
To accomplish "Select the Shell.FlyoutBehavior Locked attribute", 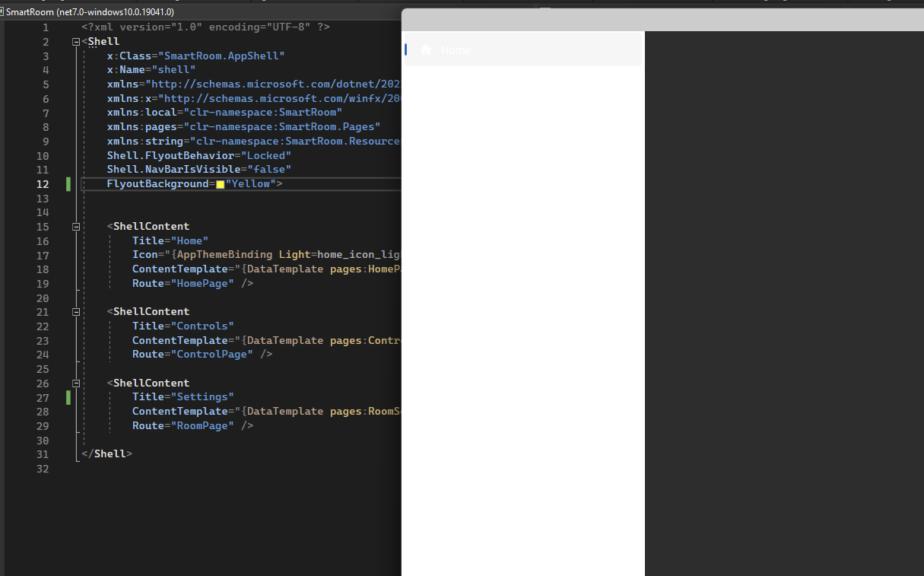I will point(198,155).
